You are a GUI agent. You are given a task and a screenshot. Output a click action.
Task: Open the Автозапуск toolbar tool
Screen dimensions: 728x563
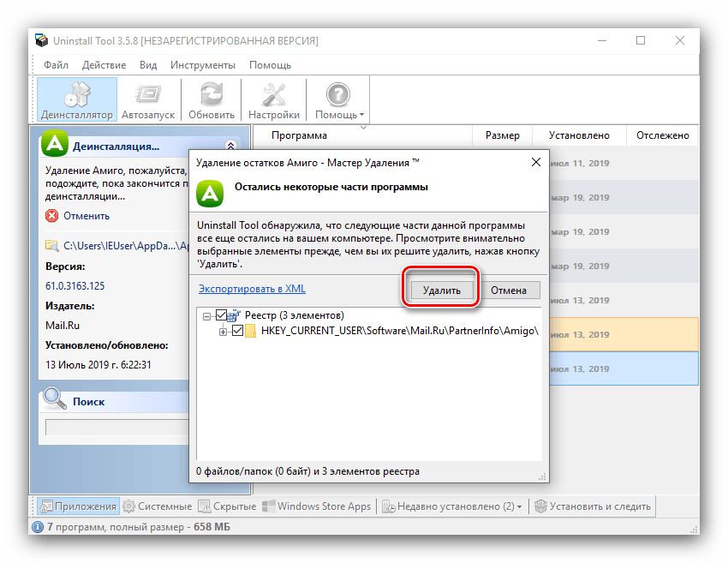click(x=148, y=100)
